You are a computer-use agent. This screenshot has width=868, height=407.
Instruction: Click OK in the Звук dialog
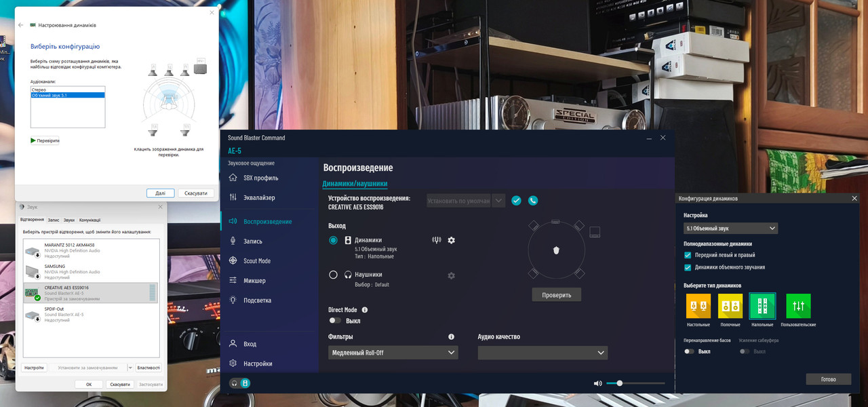point(89,385)
